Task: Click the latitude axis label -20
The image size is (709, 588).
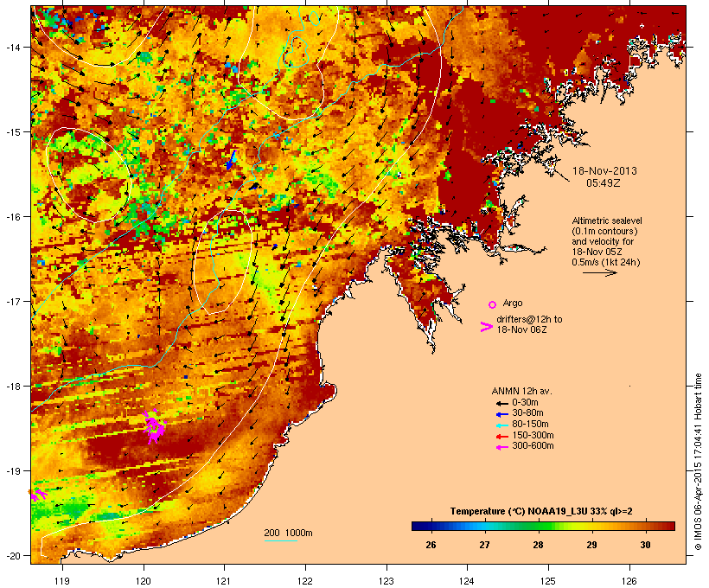Action: pyautogui.click(x=12, y=555)
